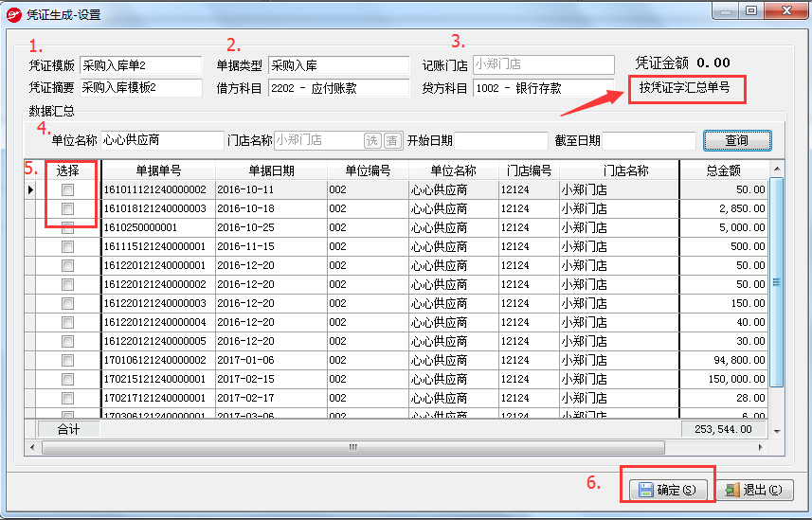Tick the checkbox for the 2016-10-18 row

(x=67, y=208)
